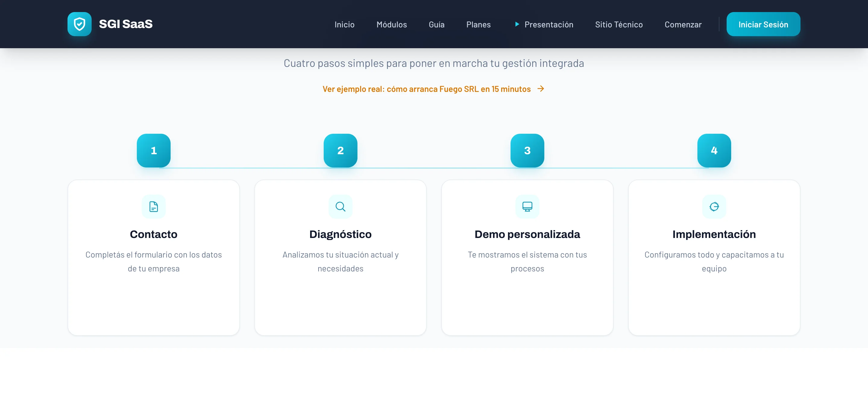Select step number badge 2
This screenshot has width=868, height=394.
(x=340, y=151)
